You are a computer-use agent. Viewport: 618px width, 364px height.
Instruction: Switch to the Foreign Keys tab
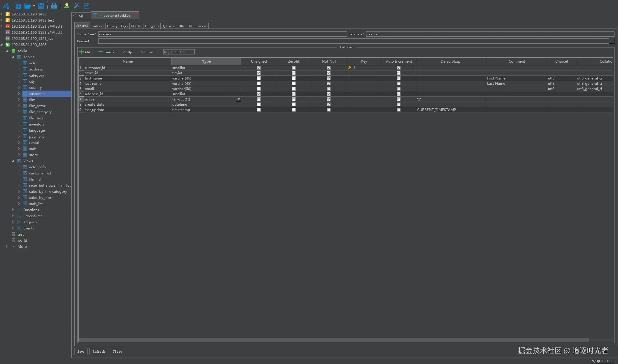point(117,26)
